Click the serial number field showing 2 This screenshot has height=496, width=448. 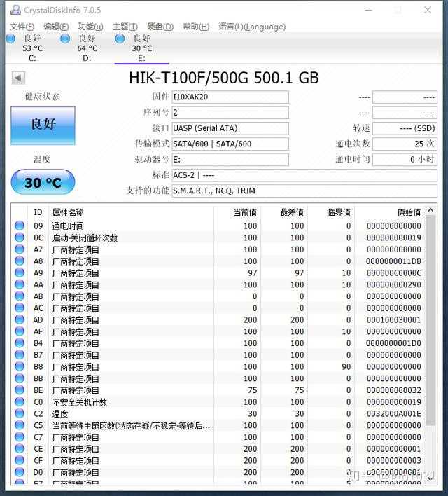(230, 112)
